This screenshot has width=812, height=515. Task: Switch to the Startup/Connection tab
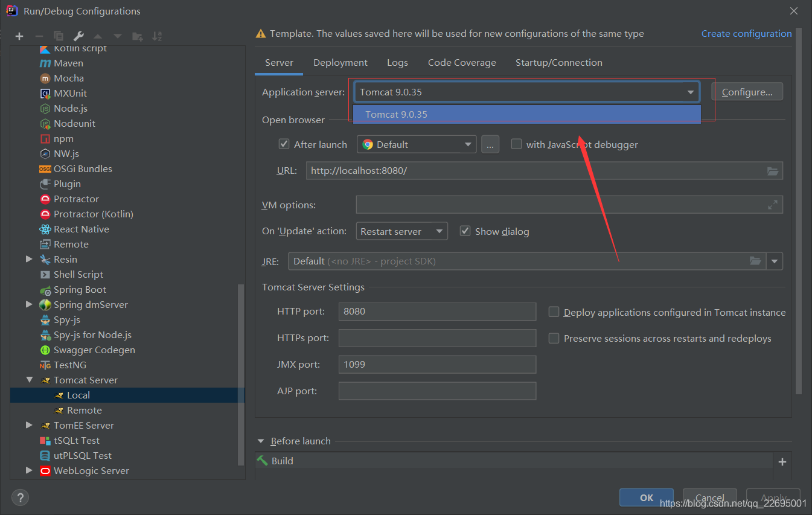[559, 63]
